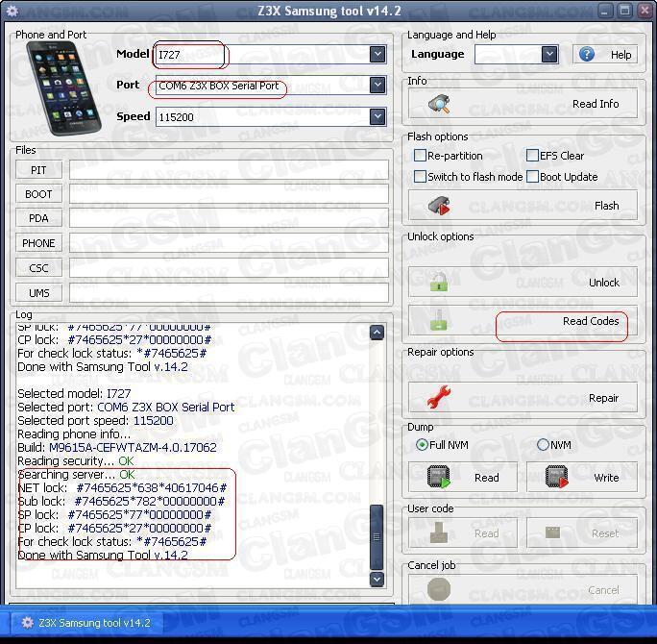Open the Model dropdown arrow
Viewport: 657px width, 644px height.
tap(377, 54)
